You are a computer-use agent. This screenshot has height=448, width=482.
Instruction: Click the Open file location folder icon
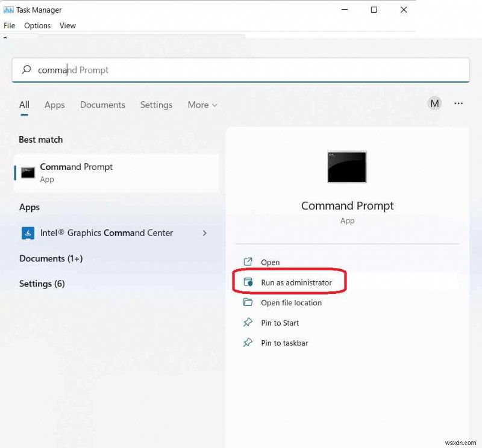tap(248, 303)
